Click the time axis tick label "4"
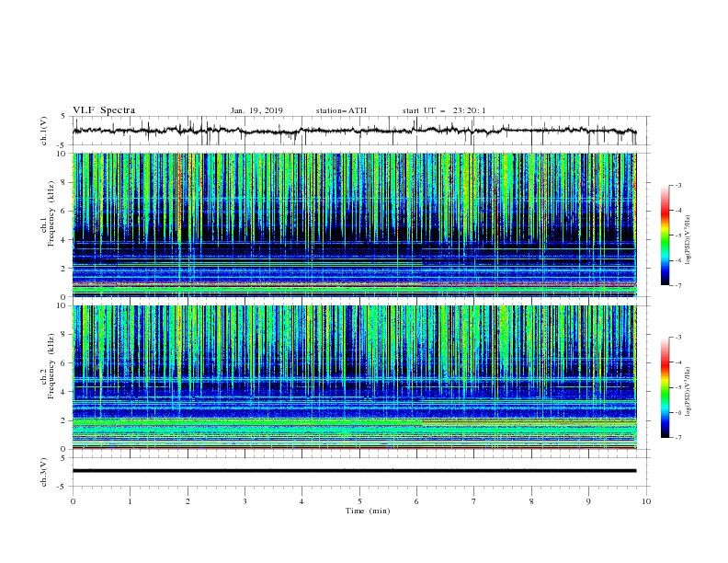The height and width of the screenshot is (563, 728). (x=301, y=501)
